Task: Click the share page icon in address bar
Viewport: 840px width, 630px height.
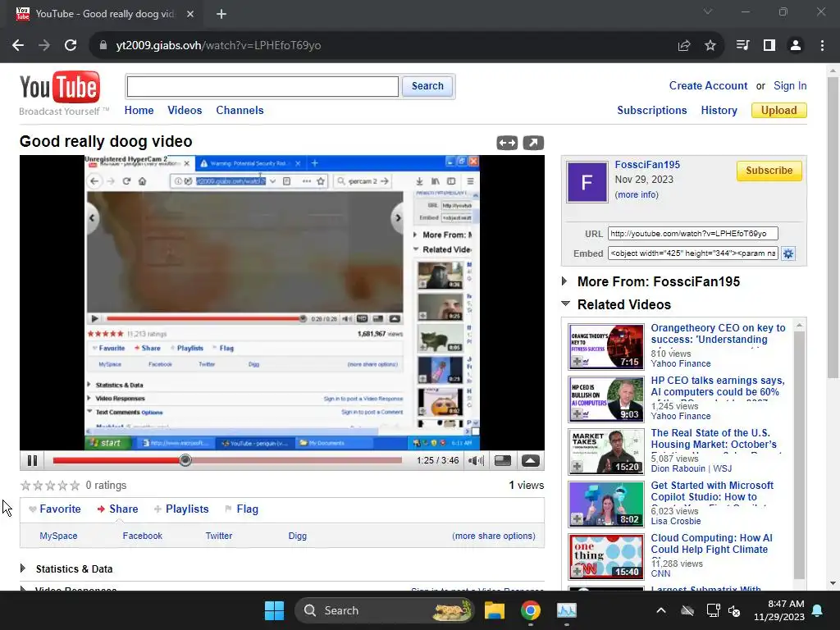Action: pyautogui.click(x=684, y=46)
